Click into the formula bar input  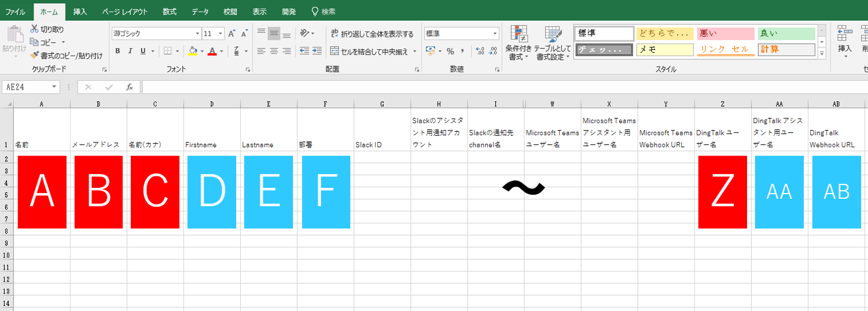coord(505,87)
